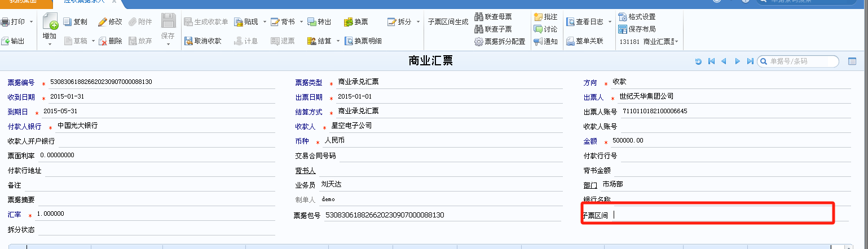This screenshot has height=249, width=868.
Task: Open 票据拆分配置 gear settings
Action: tap(478, 42)
